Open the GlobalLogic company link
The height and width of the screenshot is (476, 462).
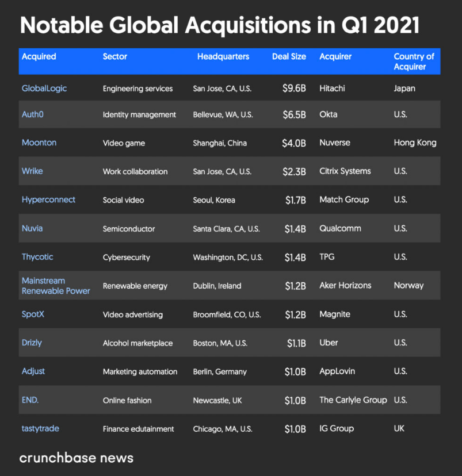point(44,89)
